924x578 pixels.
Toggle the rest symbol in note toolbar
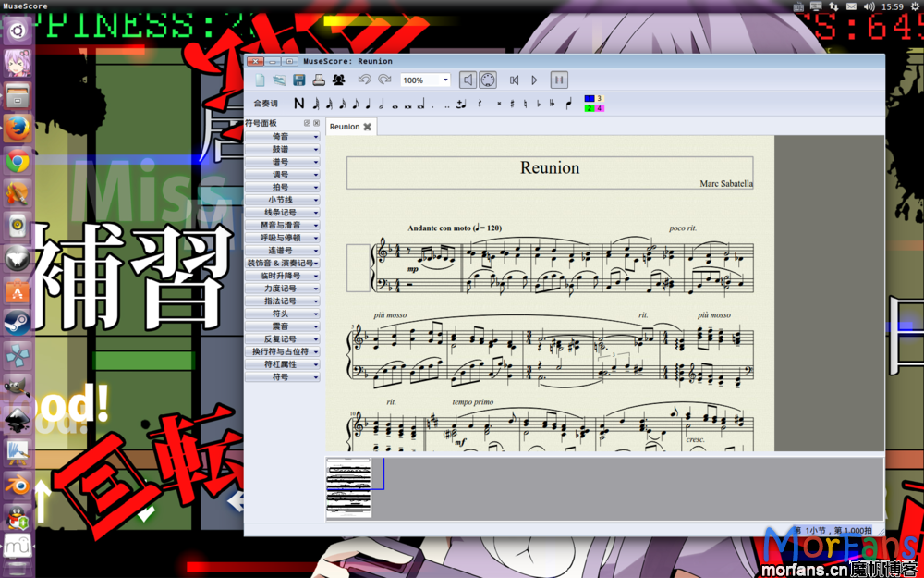coord(480,104)
